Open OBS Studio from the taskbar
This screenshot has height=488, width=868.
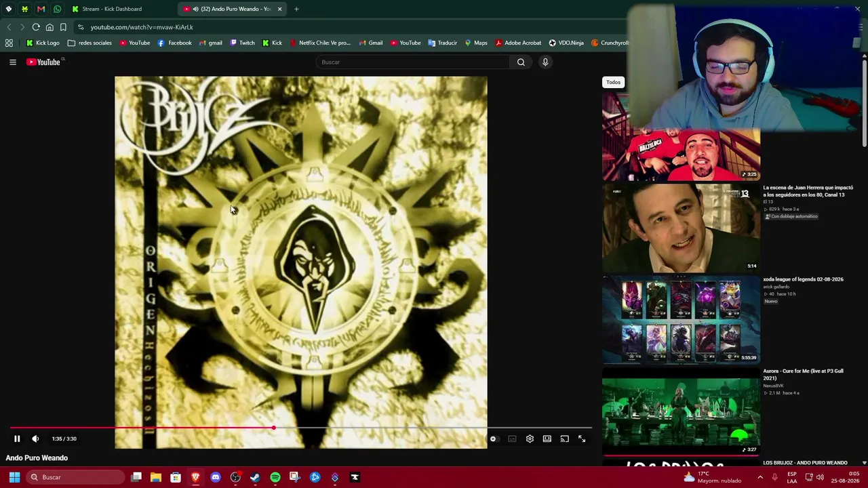(235, 477)
